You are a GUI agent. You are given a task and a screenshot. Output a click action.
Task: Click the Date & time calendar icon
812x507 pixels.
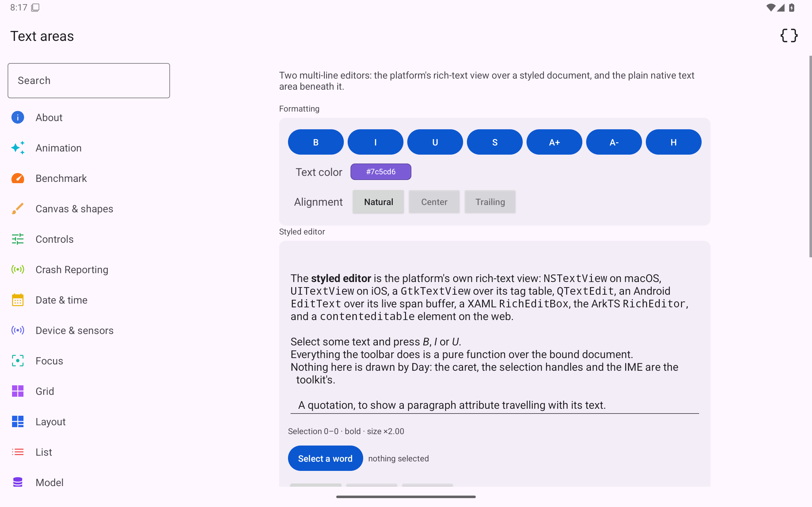pyautogui.click(x=18, y=300)
